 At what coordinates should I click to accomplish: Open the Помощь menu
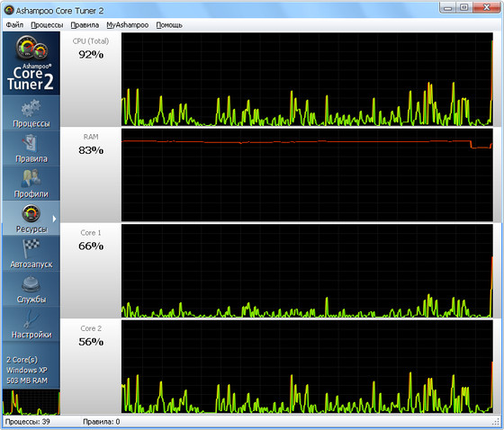click(x=169, y=25)
